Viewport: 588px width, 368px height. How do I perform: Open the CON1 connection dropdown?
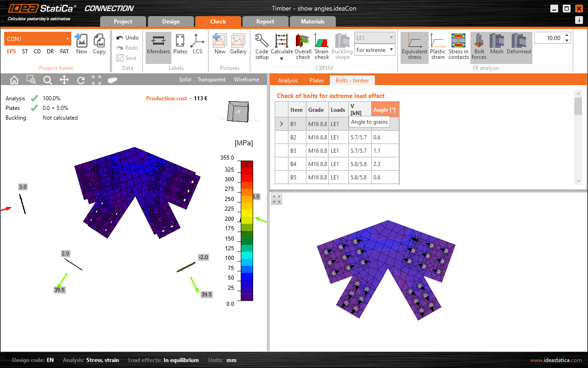(x=68, y=39)
